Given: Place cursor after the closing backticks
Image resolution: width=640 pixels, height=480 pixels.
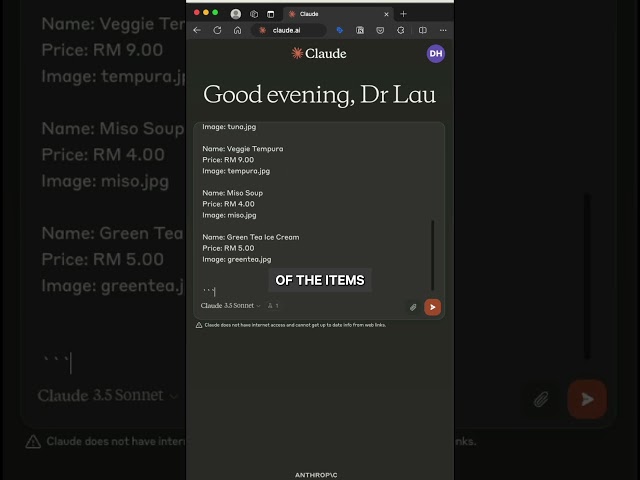Looking at the screenshot, I should coord(214,291).
